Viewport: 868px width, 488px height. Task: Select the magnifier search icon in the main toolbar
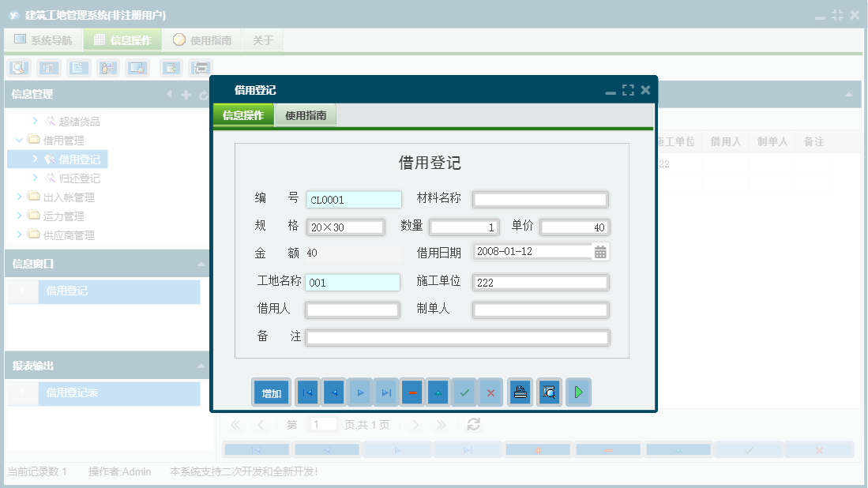(17, 68)
